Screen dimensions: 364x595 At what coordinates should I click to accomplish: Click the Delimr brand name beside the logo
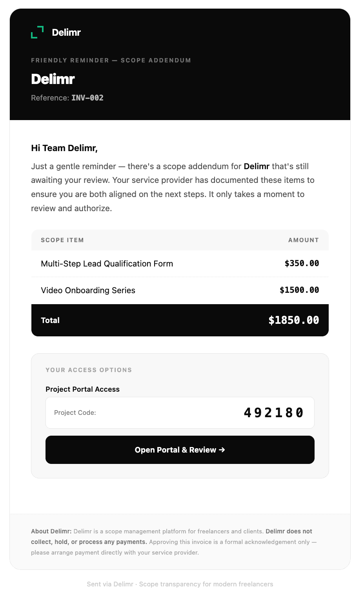(66, 33)
